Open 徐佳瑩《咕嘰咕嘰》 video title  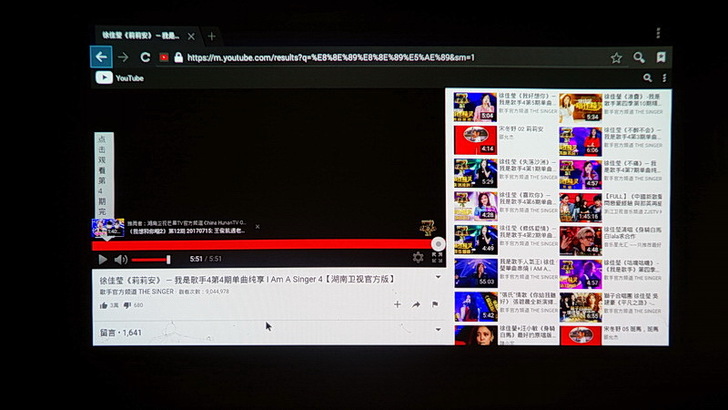point(632,266)
